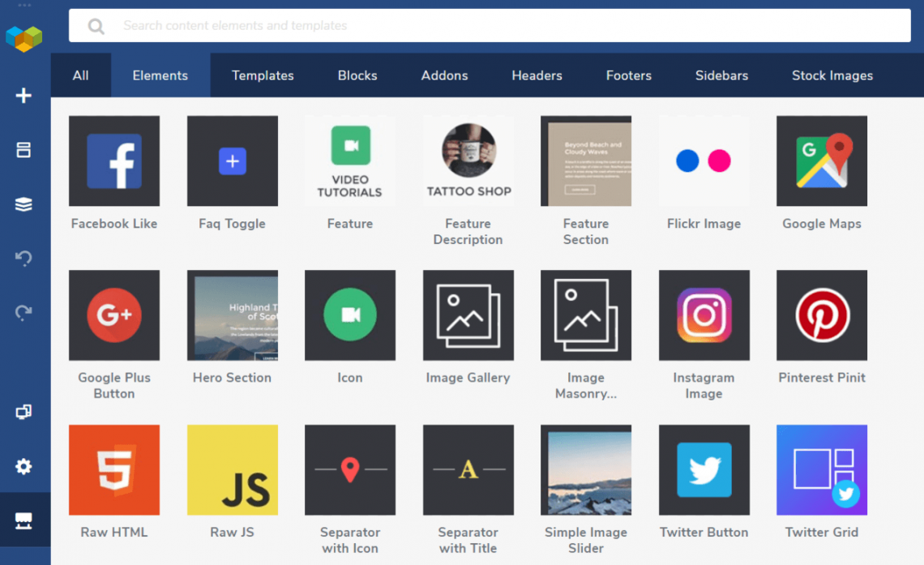Image resolution: width=924 pixels, height=565 pixels.
Task: Select the Simple Image Slider element
Action: point(585,470)
